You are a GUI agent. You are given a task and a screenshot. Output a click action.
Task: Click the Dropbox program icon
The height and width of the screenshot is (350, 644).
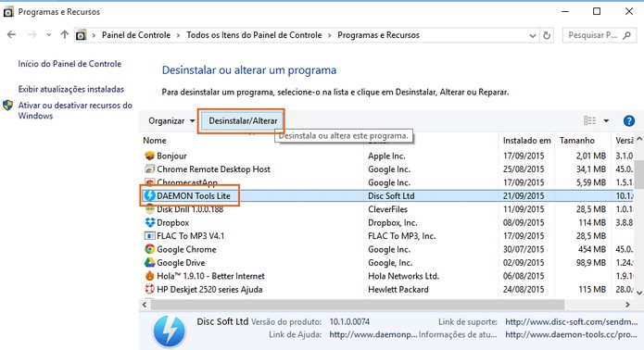click(x=149, y=222)
